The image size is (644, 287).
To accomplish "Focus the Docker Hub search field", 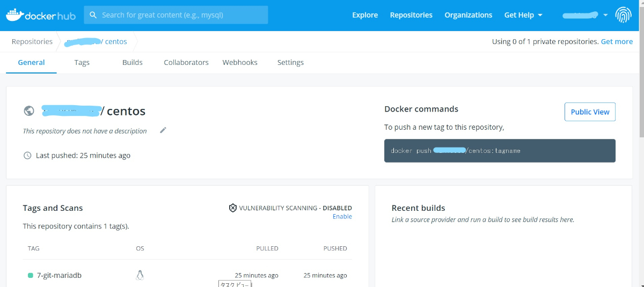I will 176,15.
